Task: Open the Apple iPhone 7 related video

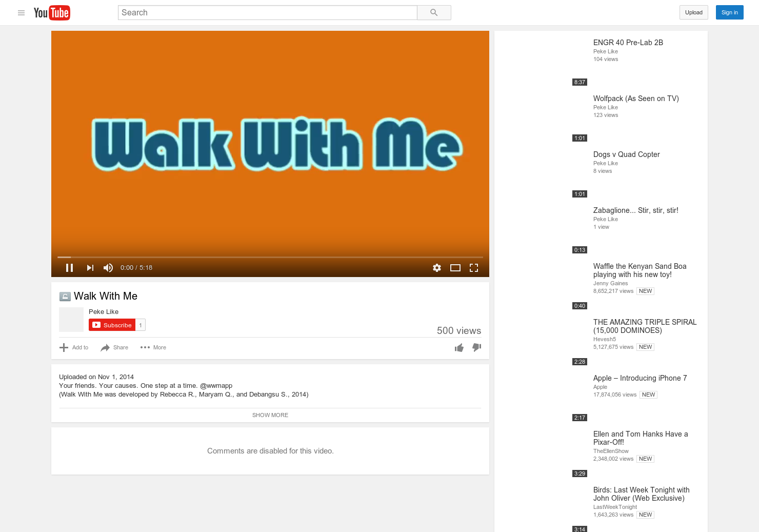Action: 640,378
